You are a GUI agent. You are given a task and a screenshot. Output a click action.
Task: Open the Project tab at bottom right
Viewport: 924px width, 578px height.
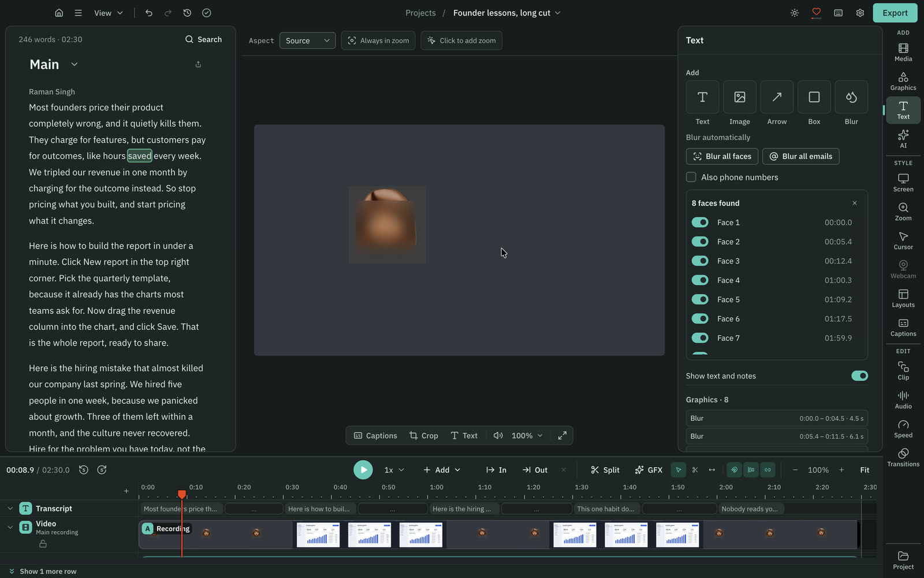click(903, 560)
